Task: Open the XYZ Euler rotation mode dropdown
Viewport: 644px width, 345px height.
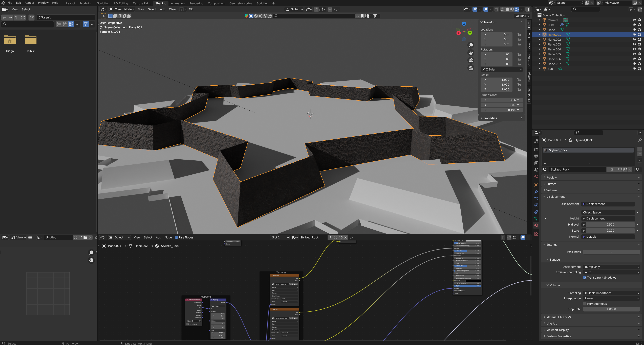Action: coord(502,69)
